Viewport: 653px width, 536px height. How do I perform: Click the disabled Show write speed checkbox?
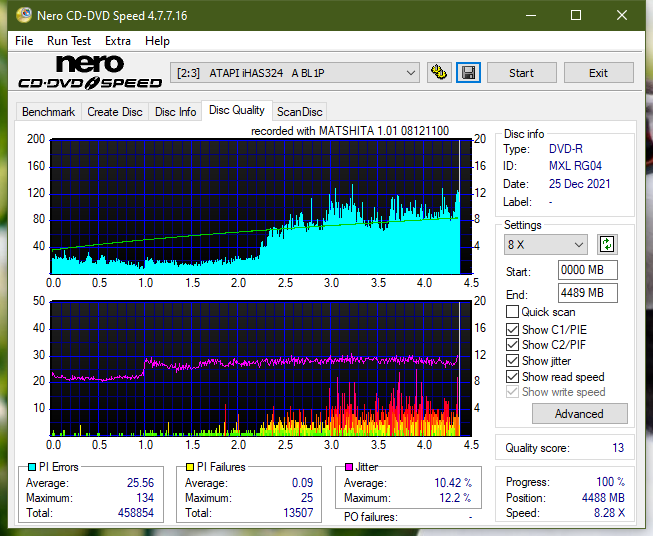(512, 392)
